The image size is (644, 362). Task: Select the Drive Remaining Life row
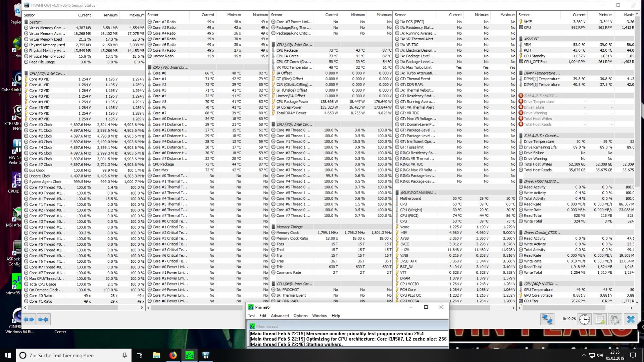[577, 147]
